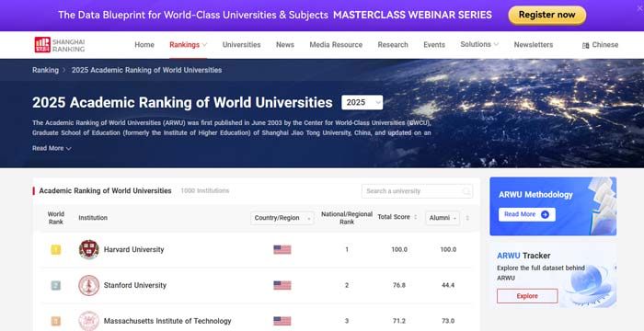Screen dimensions: 644x331
Task: Click the World Rank column header
Action: [56, 218]
